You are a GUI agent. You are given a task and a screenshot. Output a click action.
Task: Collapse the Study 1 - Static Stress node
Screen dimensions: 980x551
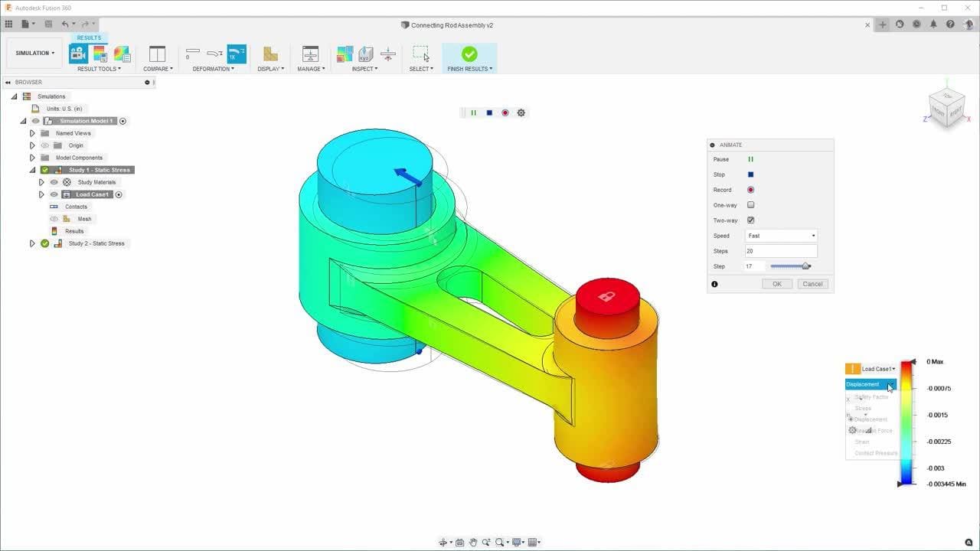click(32, 170)
